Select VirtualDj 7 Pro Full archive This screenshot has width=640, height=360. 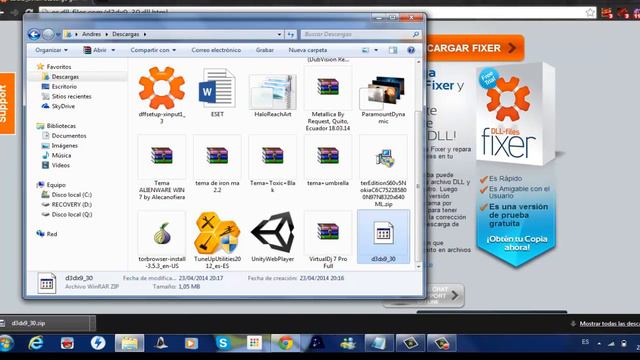click(x=328, y=240)
